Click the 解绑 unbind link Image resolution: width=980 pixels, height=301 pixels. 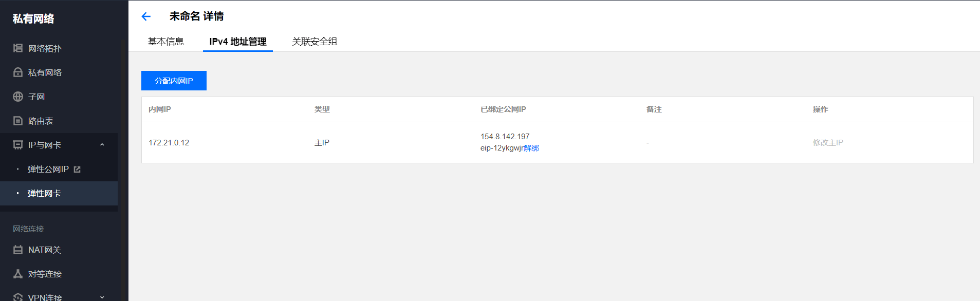pos(531,148)
